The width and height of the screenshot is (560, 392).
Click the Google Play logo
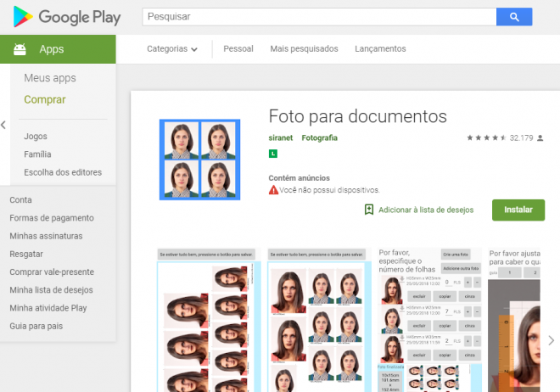67,17
